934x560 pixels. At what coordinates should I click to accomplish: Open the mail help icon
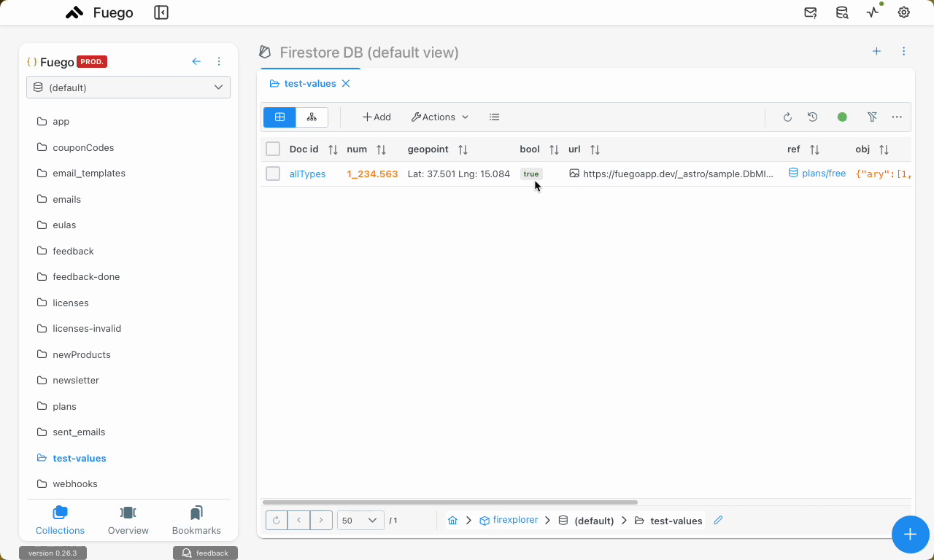click(x=811, y=12)
